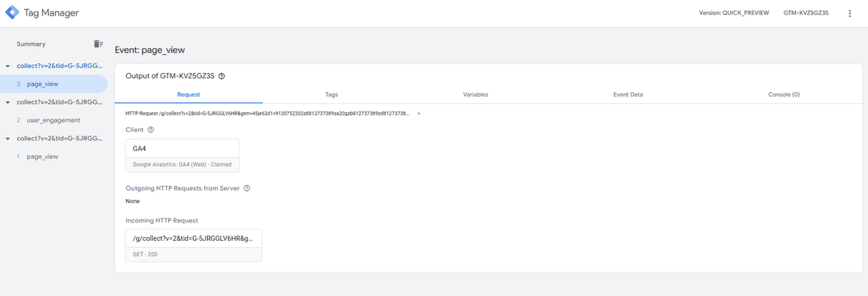Click the third collect?v=2&tid request label

60,139
